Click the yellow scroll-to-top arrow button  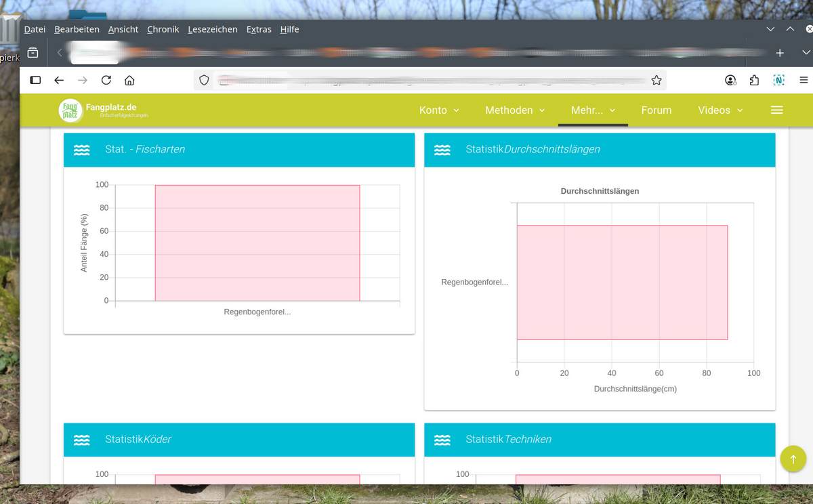[x=793, y=459]
